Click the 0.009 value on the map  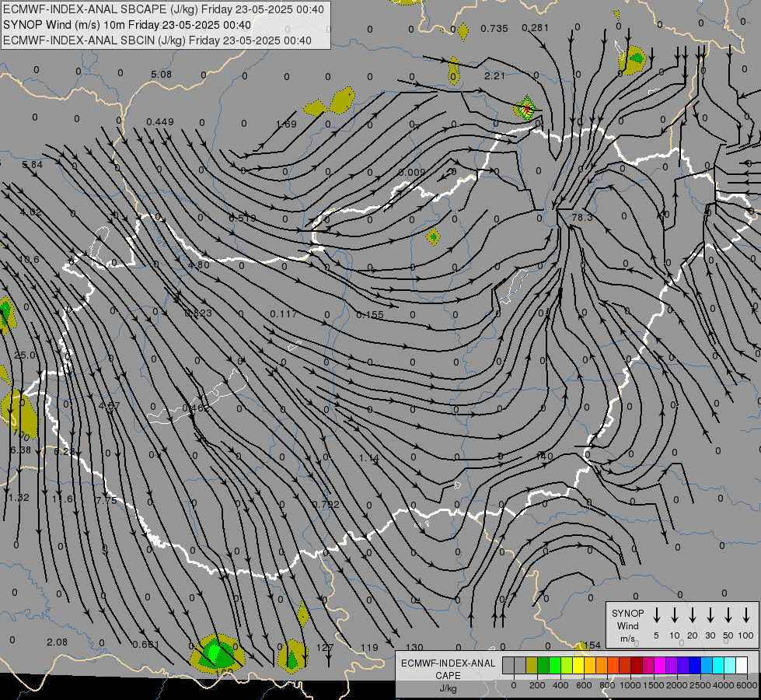pos(412,173)
